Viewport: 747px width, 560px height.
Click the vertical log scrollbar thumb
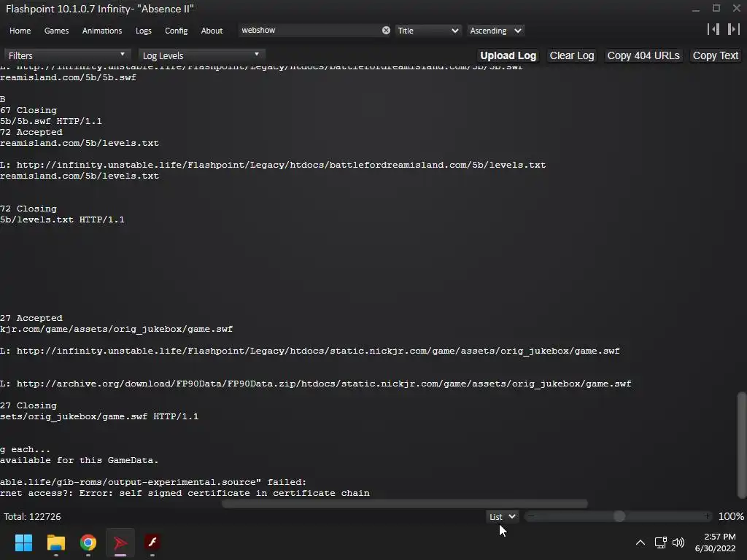coord(741,444)
